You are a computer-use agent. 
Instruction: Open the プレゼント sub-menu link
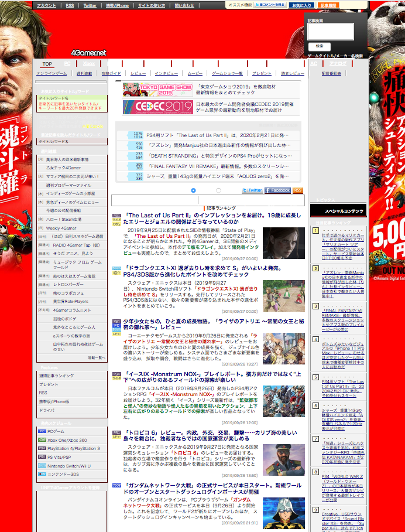(x=262, y=73)
